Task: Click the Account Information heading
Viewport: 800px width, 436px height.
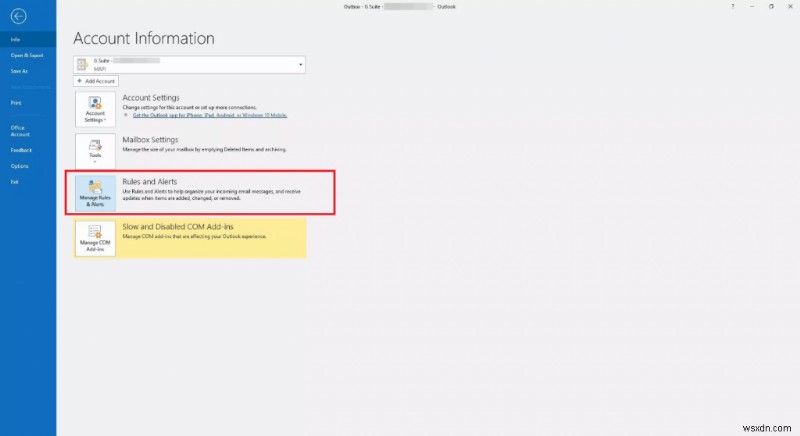Action: pos(144,38)
